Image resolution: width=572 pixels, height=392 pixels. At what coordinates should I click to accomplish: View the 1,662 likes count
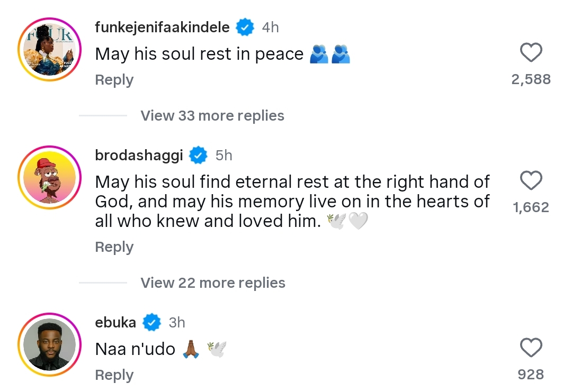pyautogui.click(x=531, y=207)
